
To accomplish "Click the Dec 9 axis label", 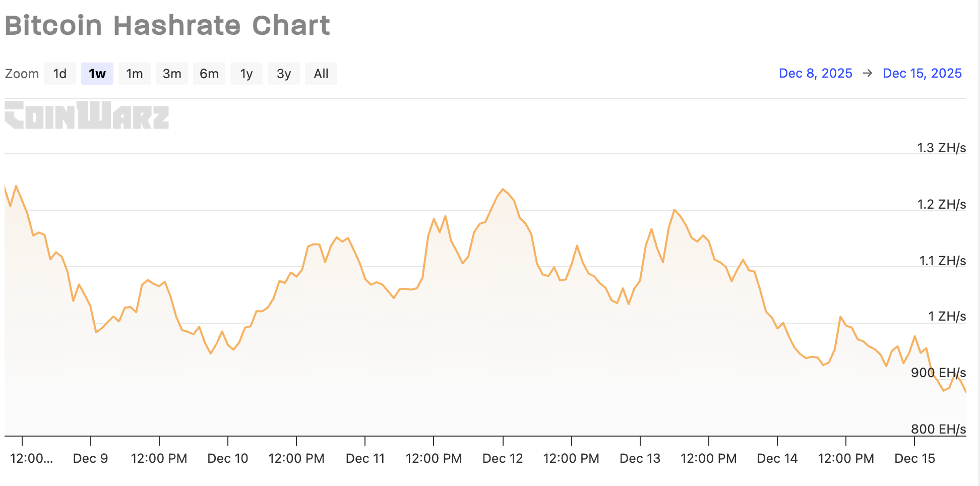I will click(x=91, y=458).
